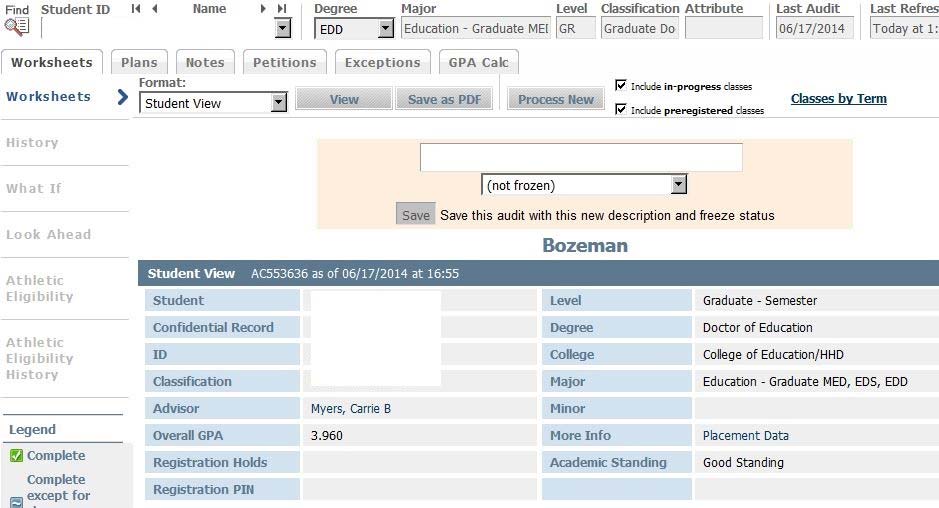The height and width of the screenshot is (508, 939).
Task: Click the Process New button
Action: click(x=556, y=100)
